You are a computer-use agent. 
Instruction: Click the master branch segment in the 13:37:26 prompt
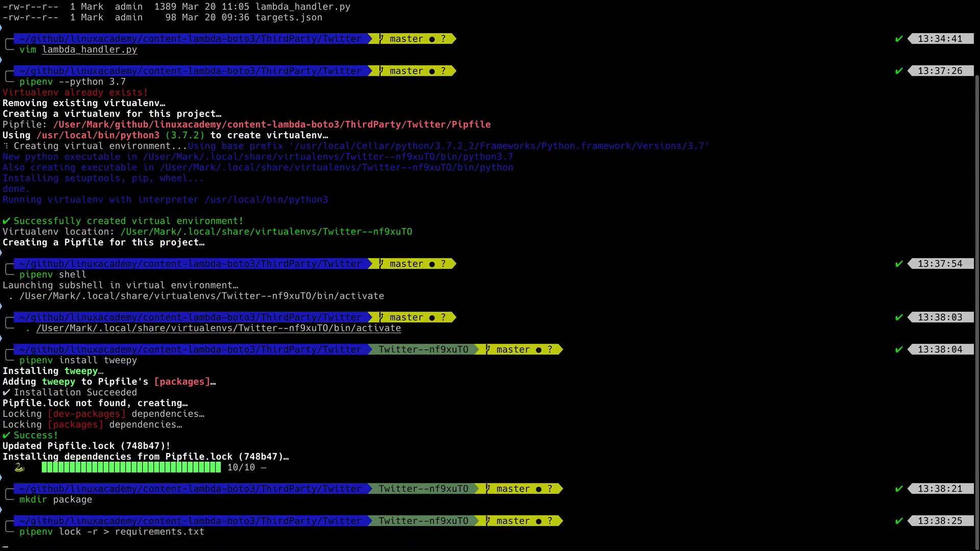pyautogui.click(x=406, y=71)
